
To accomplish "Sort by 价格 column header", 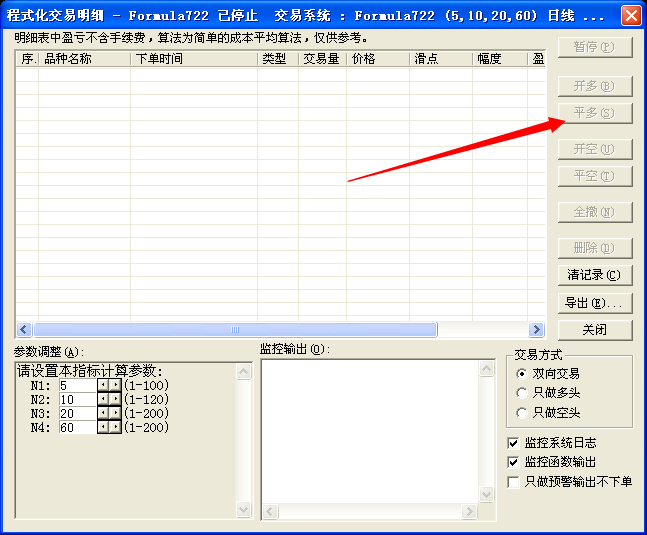I will [x=378, y=59].
